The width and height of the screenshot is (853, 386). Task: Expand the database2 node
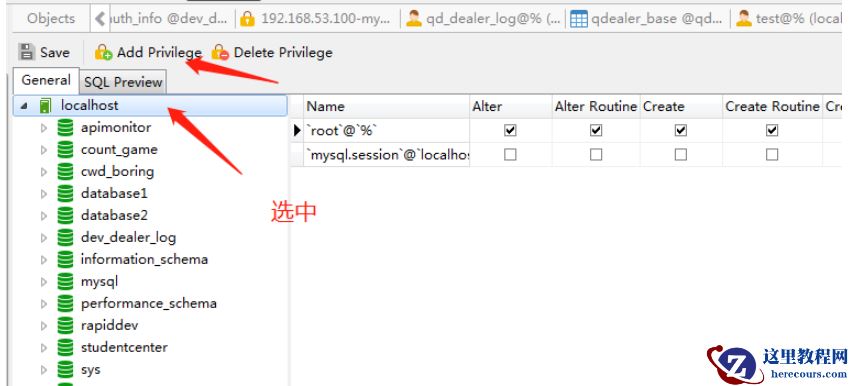44,216
